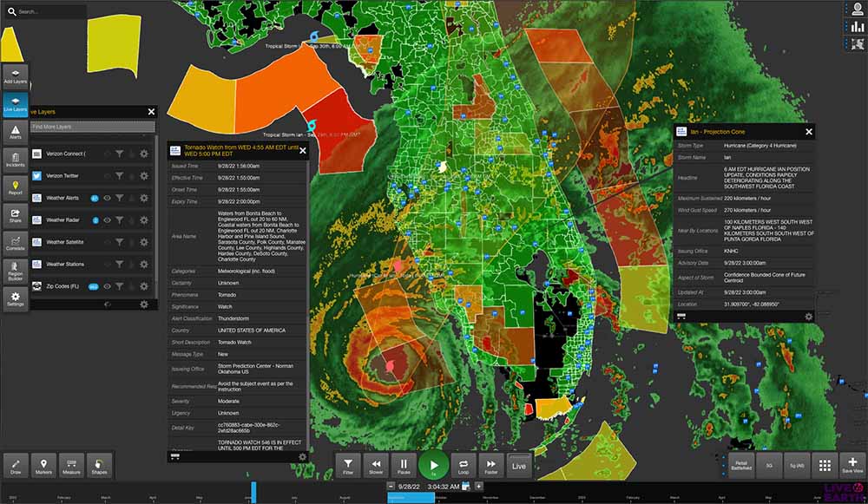Select the Measure tool
Viewport: 868px width, 504px height.
[x=71, y=466]
